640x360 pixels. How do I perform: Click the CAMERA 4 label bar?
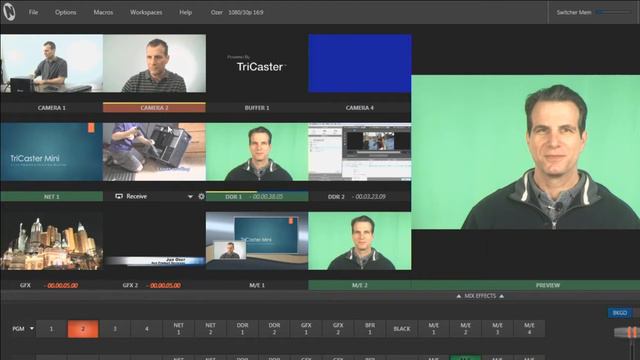tap(360, 108)
